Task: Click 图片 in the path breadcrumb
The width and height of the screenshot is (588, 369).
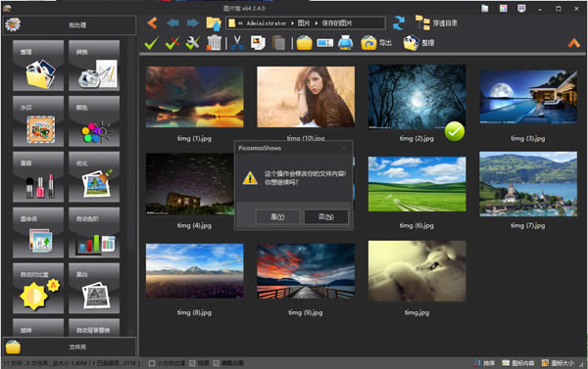Action: [304, 23]
